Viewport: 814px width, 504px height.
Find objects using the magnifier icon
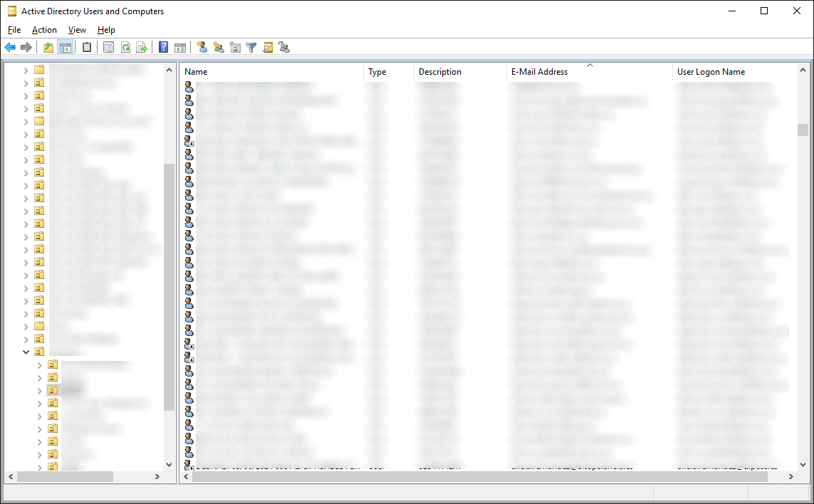click(x=268, y=48)
